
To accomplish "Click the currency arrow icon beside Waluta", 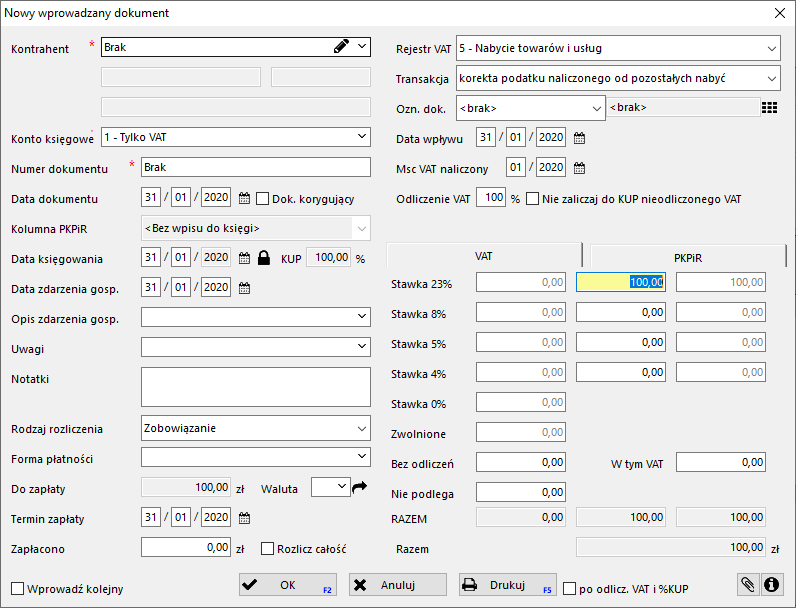I will (360, 487).
